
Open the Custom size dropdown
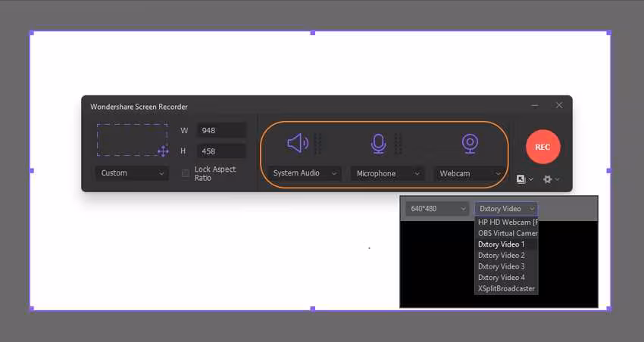click(x=132, y=173)
